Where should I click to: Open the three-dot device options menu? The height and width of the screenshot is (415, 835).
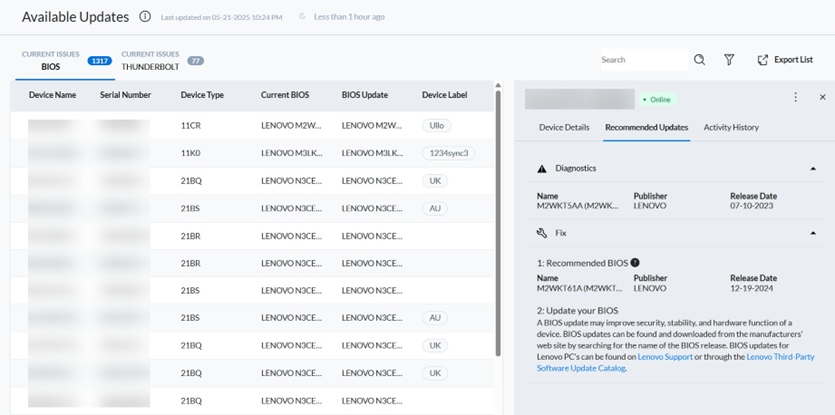(796, 97)
